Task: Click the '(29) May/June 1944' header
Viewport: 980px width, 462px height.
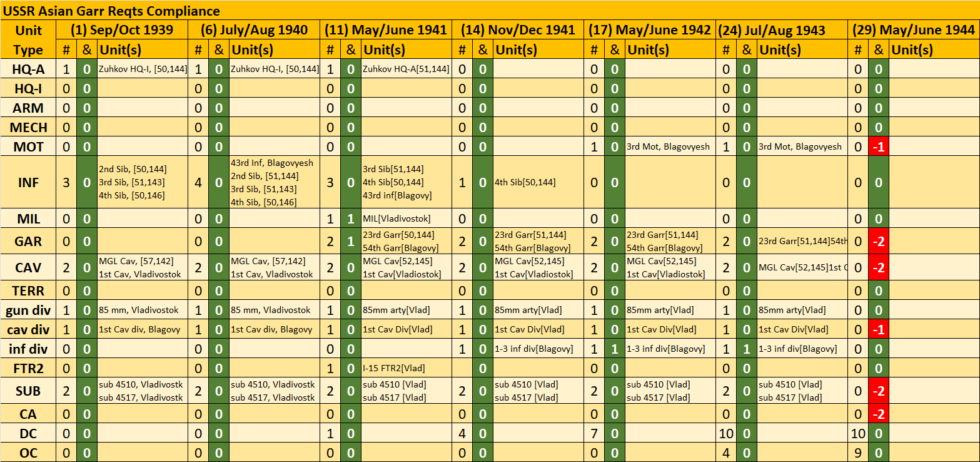Action: click(x=914, y=30)
